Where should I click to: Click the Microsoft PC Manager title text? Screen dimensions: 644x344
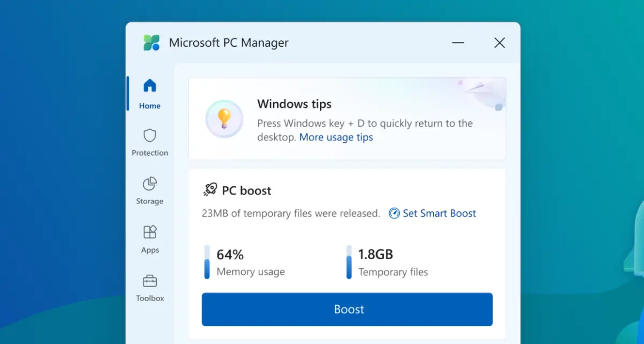[x=229, y=43]
